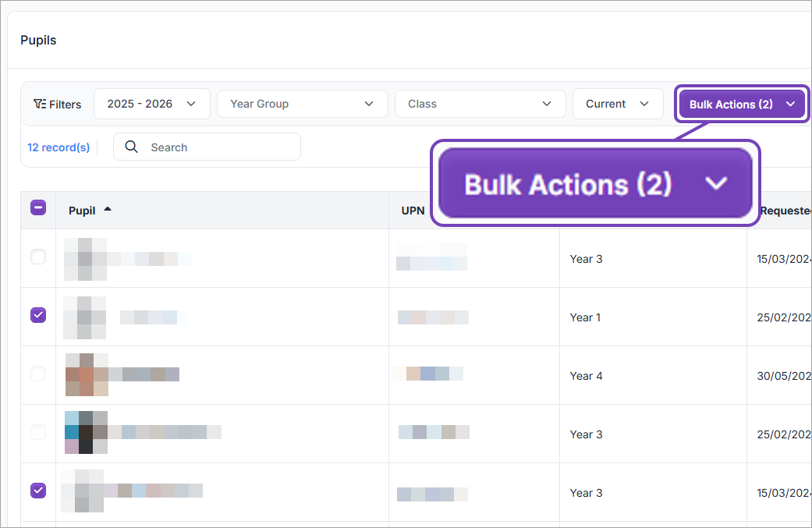Click the UPN column header

tap(413, 211)
